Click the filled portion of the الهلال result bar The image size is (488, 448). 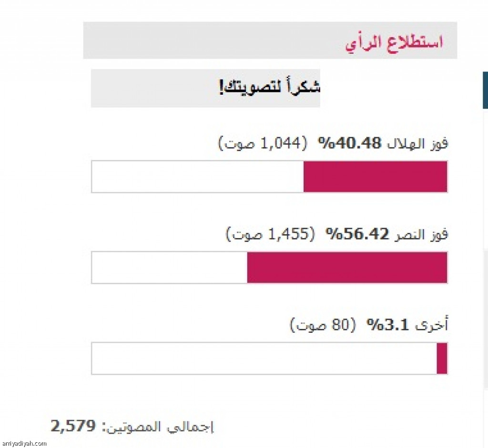[376, 177]
